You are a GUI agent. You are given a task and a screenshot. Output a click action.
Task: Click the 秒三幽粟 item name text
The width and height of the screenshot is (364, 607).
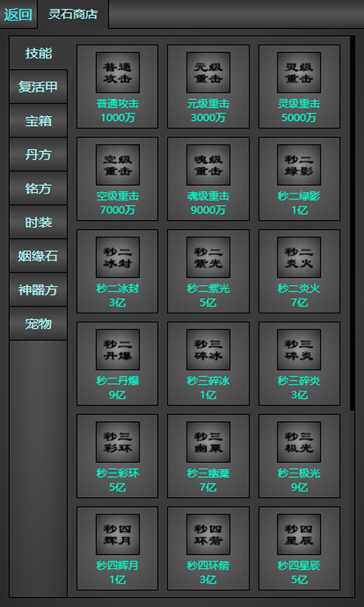[208, 473]
